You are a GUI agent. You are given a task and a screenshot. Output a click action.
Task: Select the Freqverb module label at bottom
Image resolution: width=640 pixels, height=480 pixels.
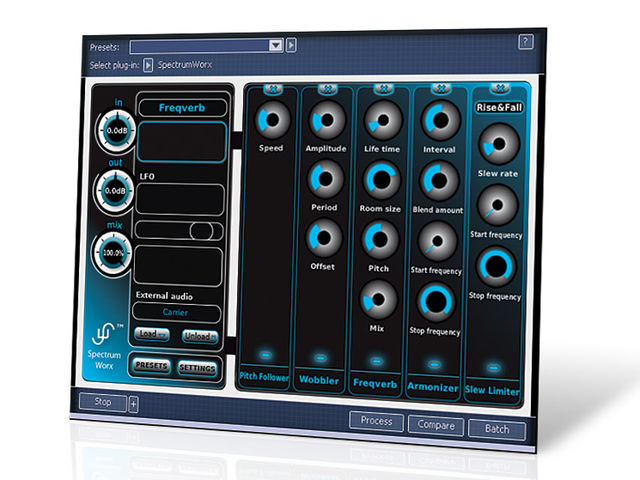pyautogui.click(x=375, y=383)
